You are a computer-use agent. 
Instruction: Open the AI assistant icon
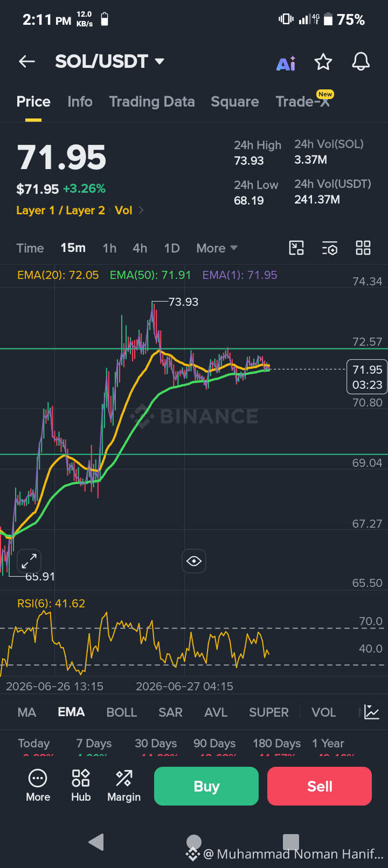[x=286, y=64]
